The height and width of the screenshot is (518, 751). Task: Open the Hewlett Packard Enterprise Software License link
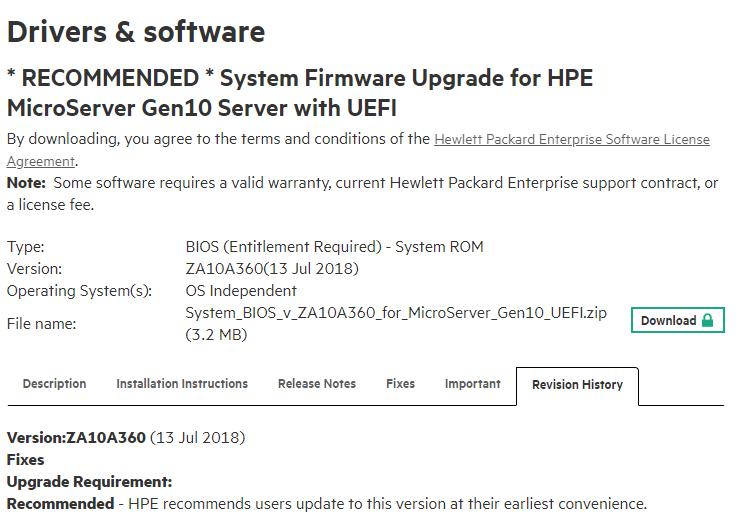pos(571,140)
